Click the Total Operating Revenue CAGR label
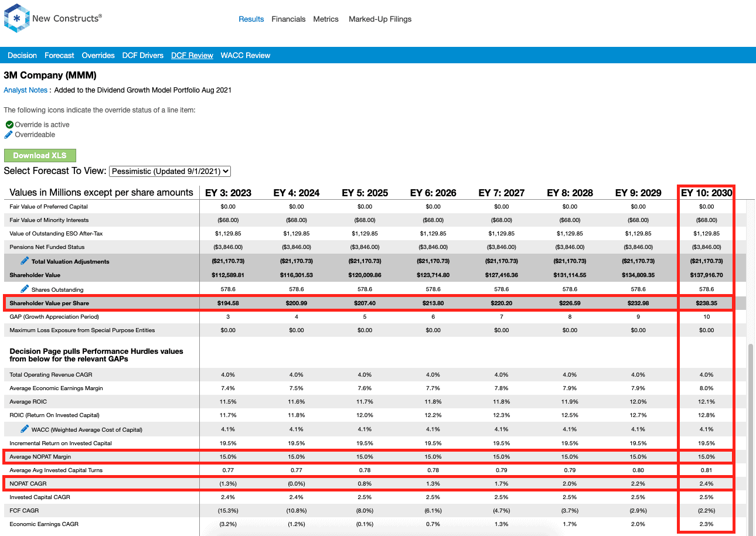 (51, 374)
